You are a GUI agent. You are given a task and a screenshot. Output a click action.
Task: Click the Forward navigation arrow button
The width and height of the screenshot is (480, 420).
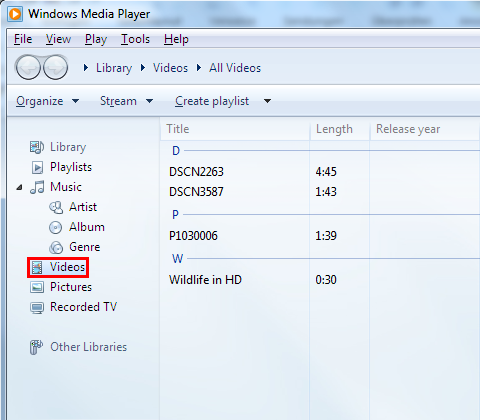tap(56, 67)
